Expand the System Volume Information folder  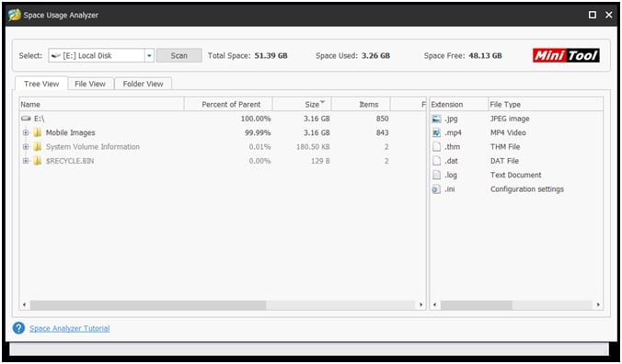26,147
